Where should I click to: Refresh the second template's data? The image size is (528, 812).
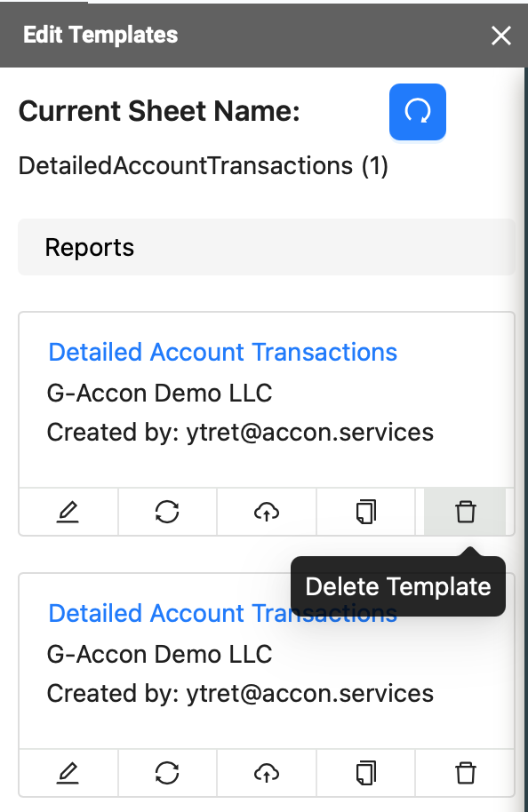tap(167, 773)
